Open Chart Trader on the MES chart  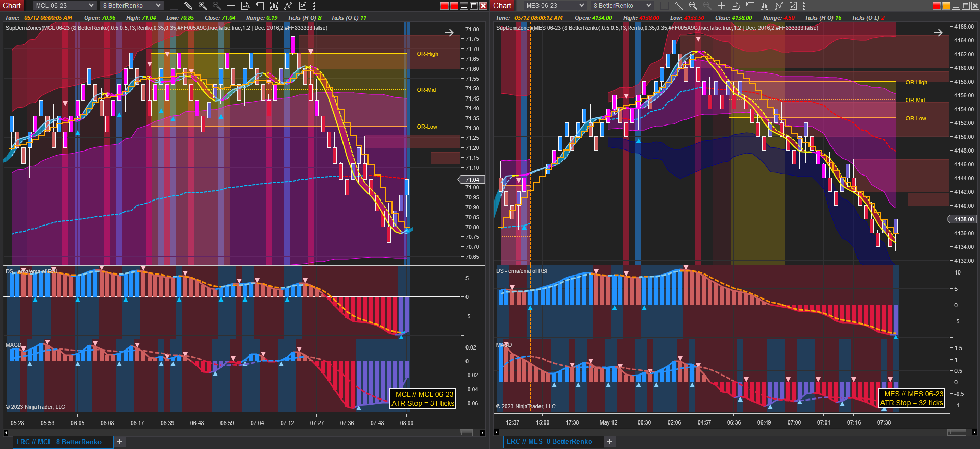[x=750, y=6]
